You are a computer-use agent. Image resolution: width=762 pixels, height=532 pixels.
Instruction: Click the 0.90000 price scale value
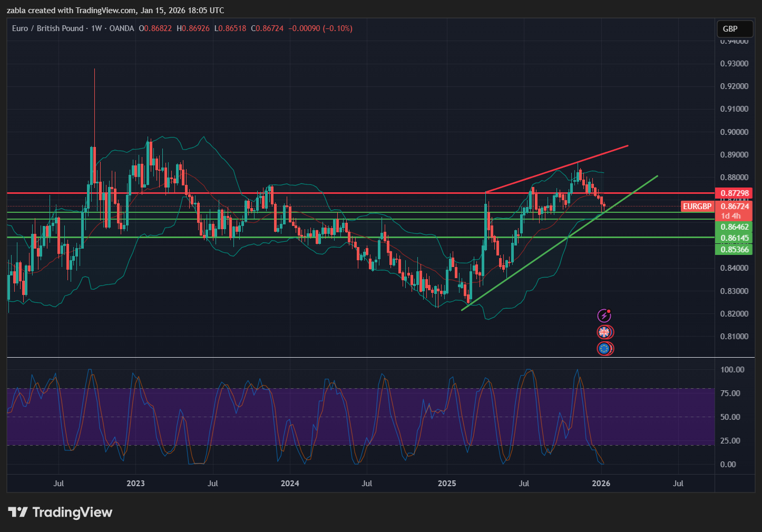point(734,132)
